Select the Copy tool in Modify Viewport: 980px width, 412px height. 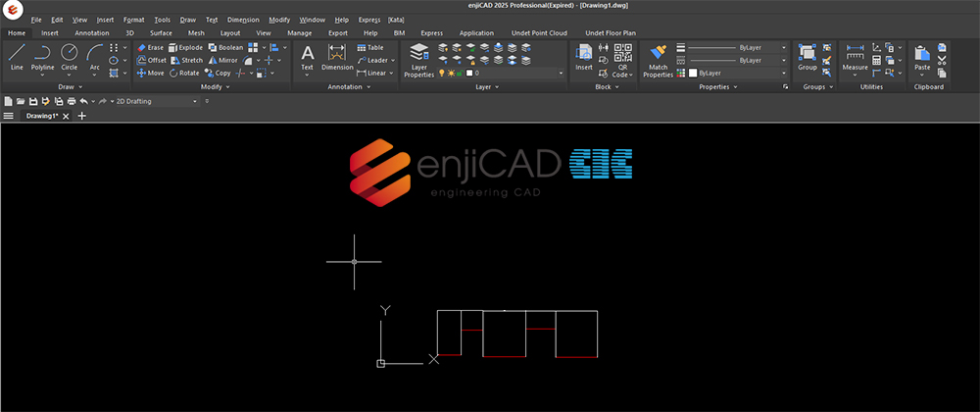[x=218, y=74]
